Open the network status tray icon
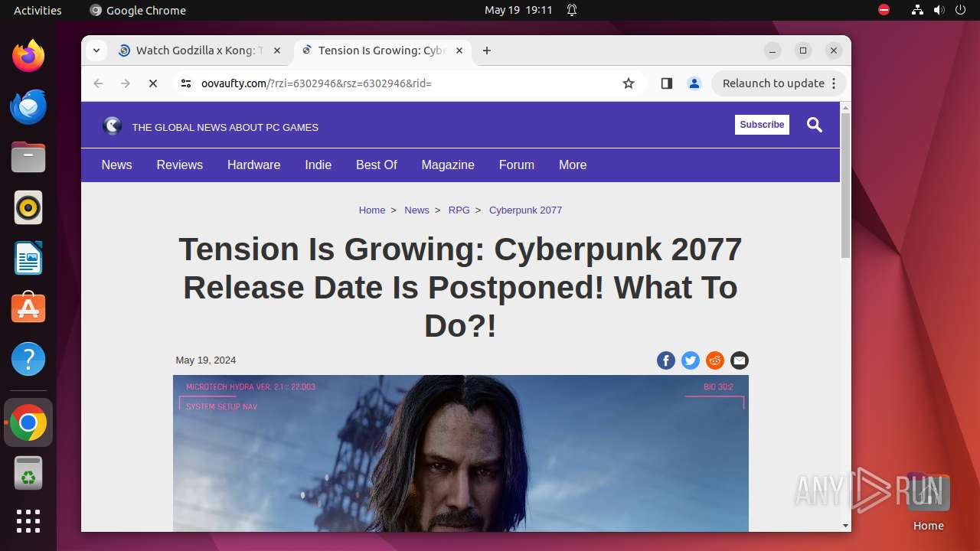 tap(917, 10)
